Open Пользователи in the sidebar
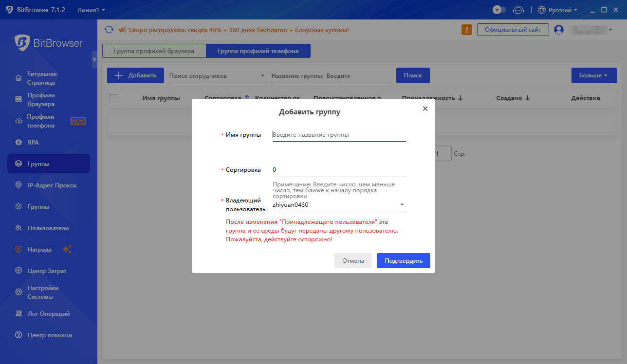627x364 pixels. [x=49, y=228]
